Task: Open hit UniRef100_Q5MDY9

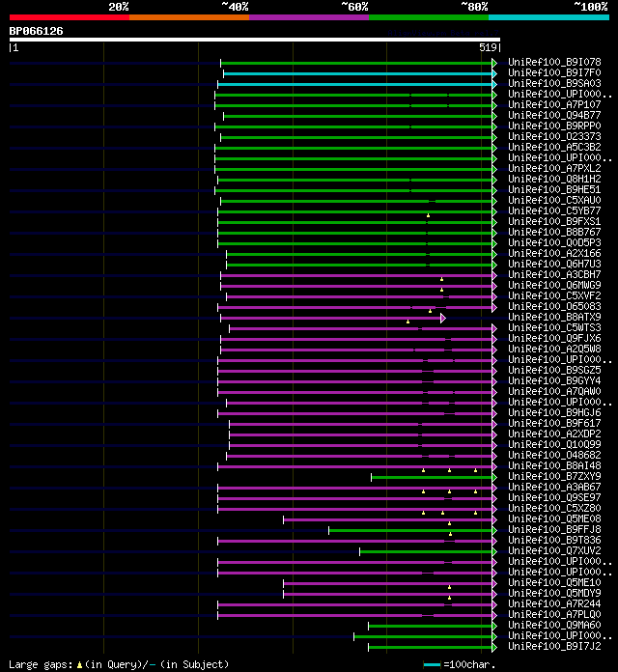Action: pyautogui.click(x=554, y=593)
